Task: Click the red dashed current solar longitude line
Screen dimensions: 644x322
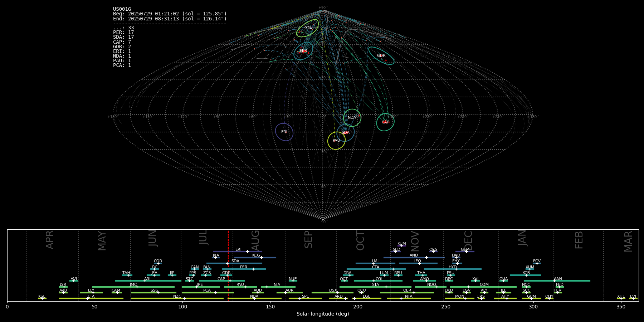Action: click(x=228, y=265)
